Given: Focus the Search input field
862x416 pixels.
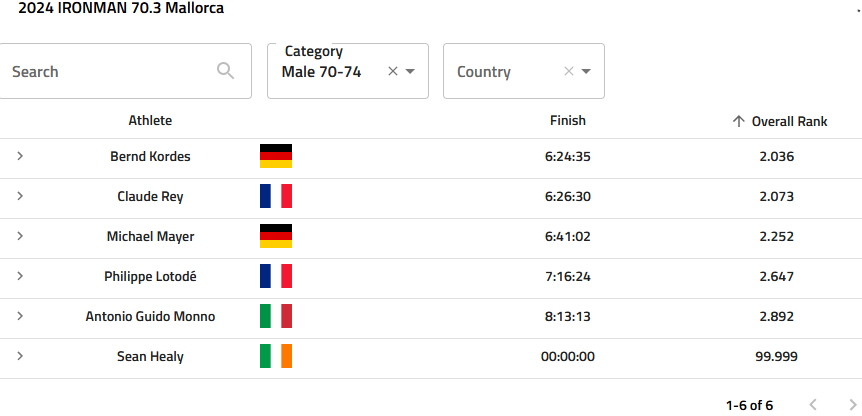Looking at the screenshot, I should pos(124,71).
